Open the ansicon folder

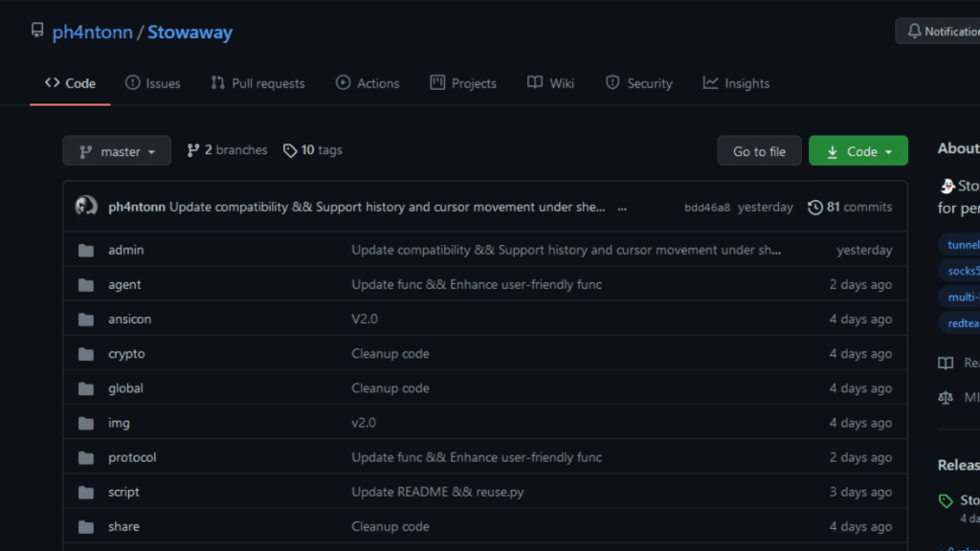click(x=129, y=319)
